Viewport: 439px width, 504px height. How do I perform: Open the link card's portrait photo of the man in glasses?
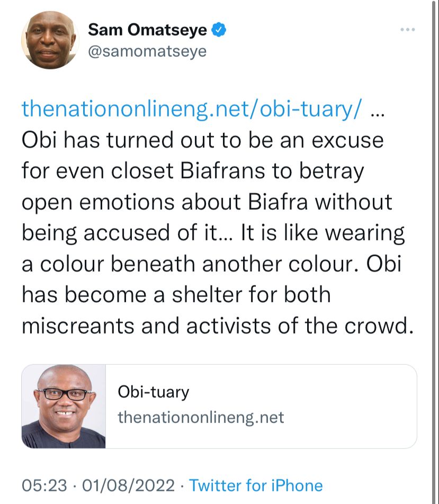[x=64, y=406]
